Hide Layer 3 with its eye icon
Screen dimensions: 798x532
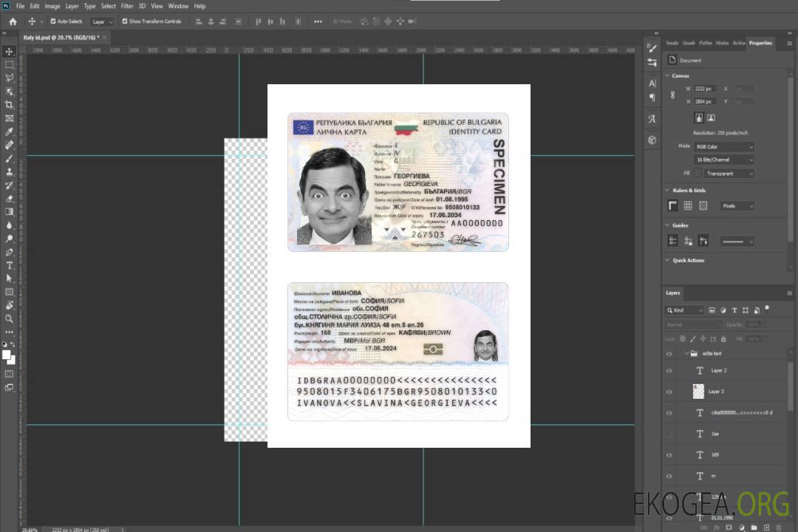point(669,392)
